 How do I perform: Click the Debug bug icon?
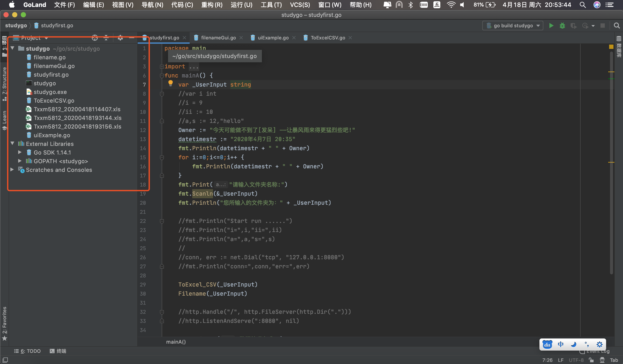click(x=562, y=26)
